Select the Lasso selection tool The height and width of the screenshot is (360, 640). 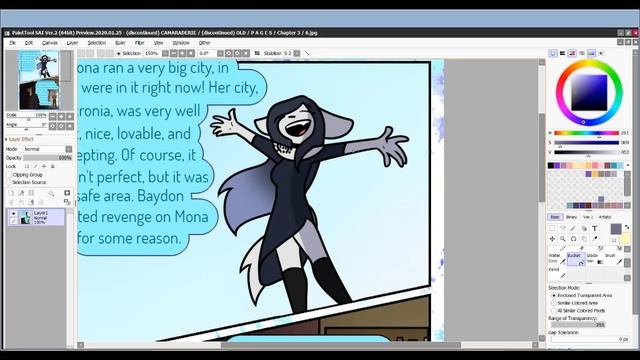click(x=563, y=229)
